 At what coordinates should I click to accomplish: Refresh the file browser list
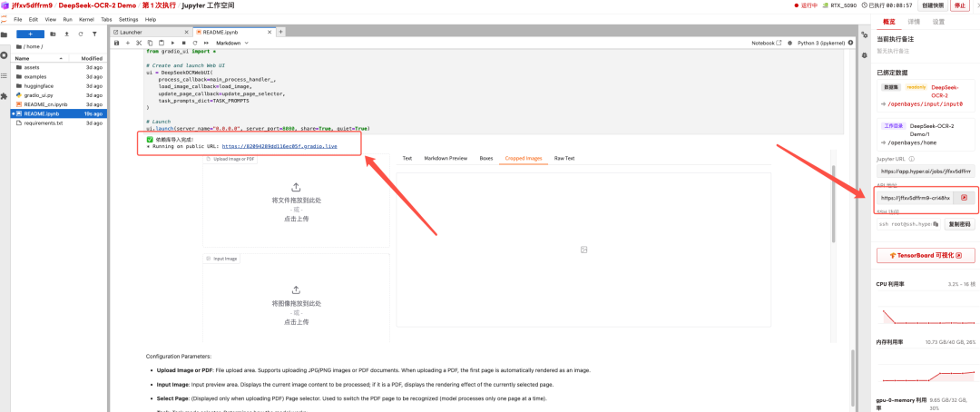80,34
